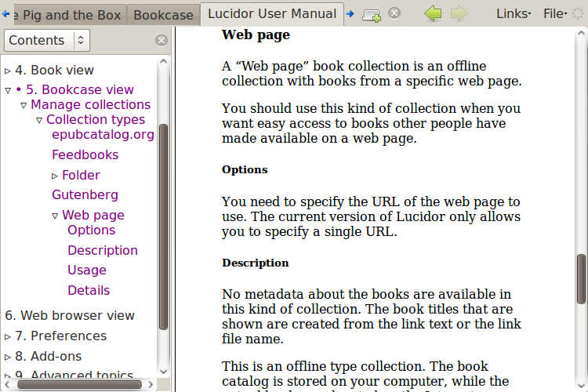
Task: Click the page scroll-up arrow
Action: [x=581, y=34]
